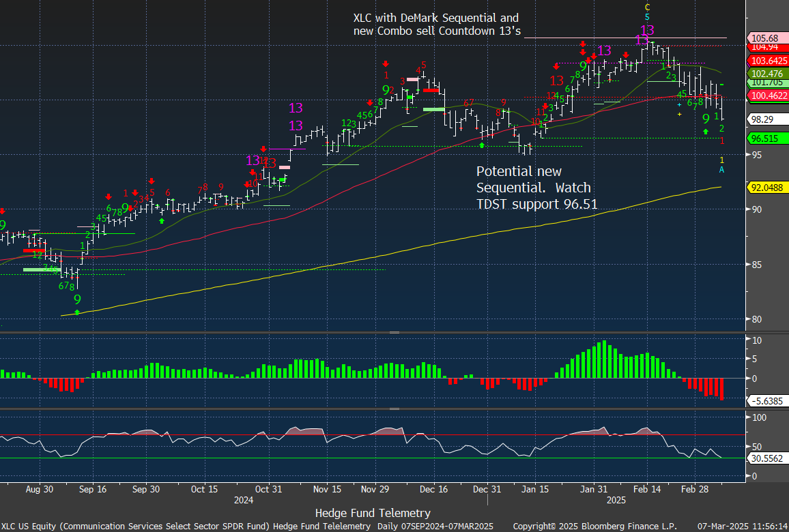Click the yellow 92.0488 moving average label

click(x=768, y=187)
